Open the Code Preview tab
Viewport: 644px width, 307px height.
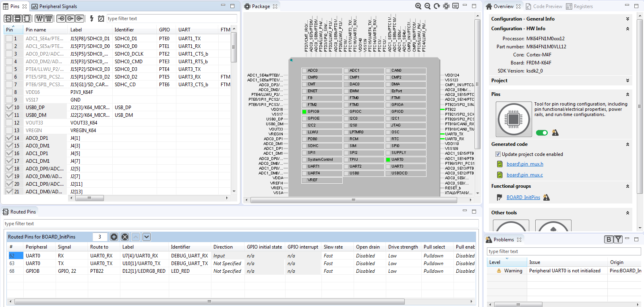click(544, 6)
